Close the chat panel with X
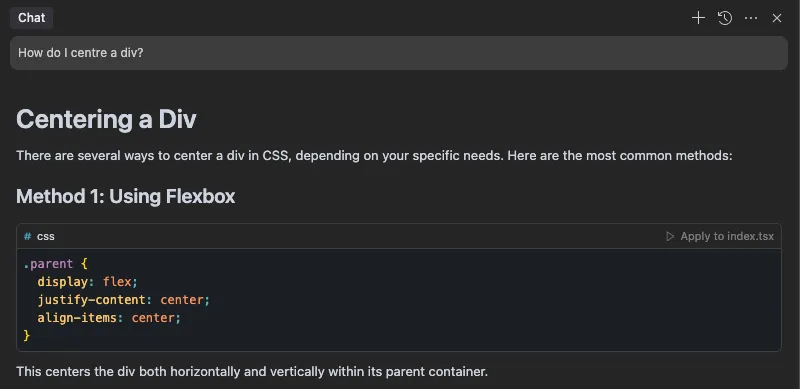 pyautogui.click(x=777, y=18)
